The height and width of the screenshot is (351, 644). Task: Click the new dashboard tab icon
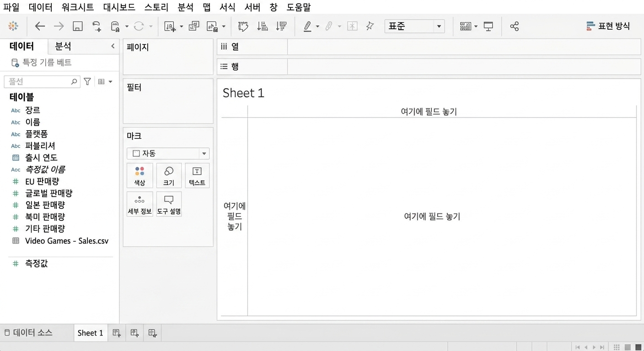[x=134, y=333]
